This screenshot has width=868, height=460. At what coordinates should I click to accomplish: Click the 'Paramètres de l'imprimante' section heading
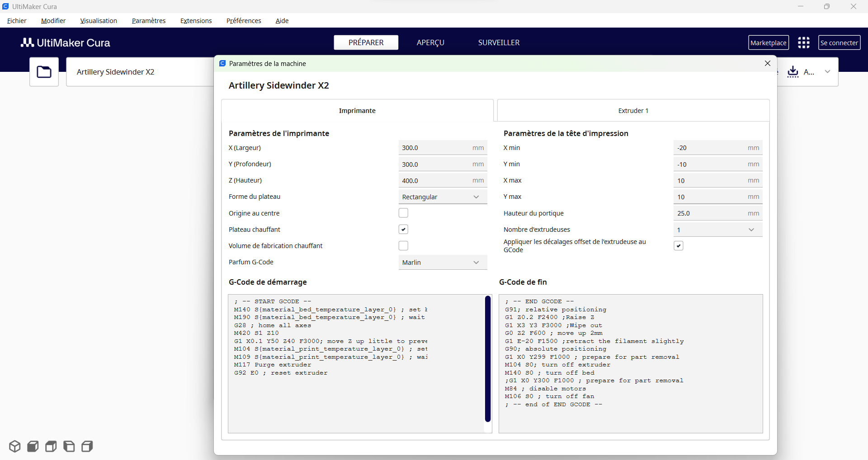pos(279,133)
